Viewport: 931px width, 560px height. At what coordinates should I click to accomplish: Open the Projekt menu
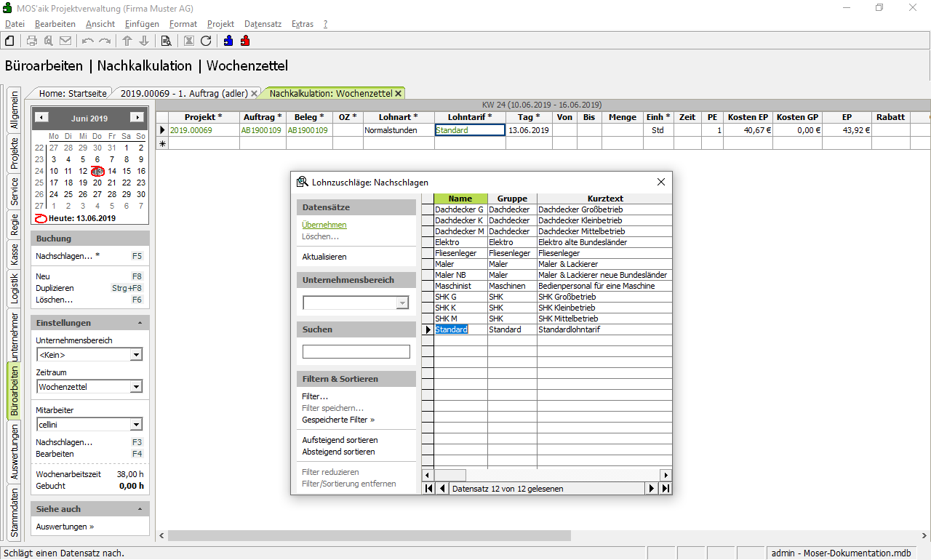pyautogui.click(x=220, y=24)
